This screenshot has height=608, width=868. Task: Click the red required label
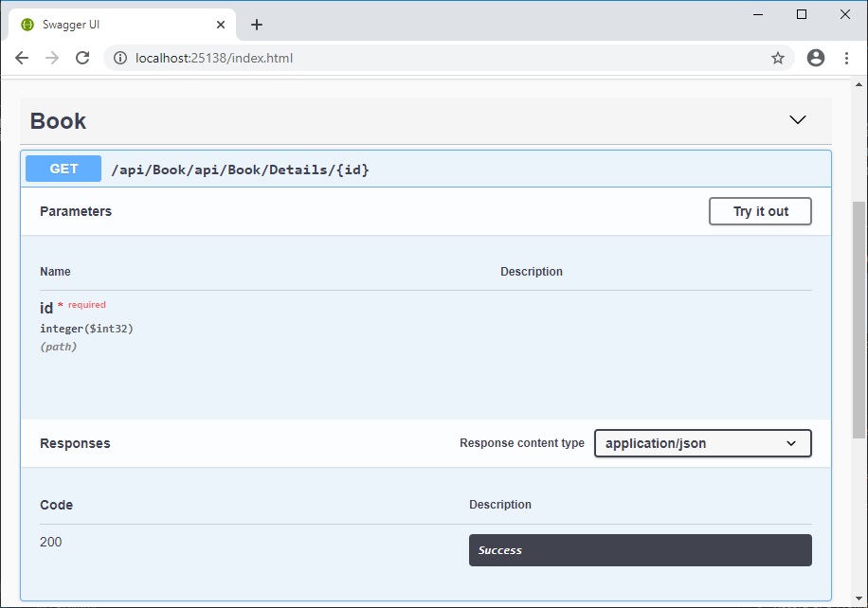pyautogui.click(x=87, y=304)
